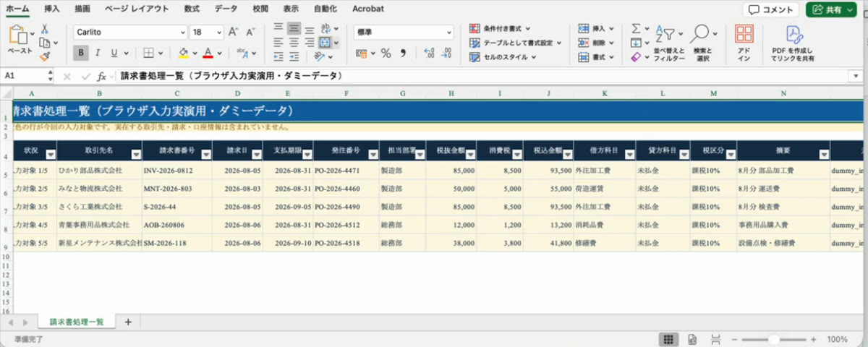Center text horizontally in the cell

pos(294,43)
